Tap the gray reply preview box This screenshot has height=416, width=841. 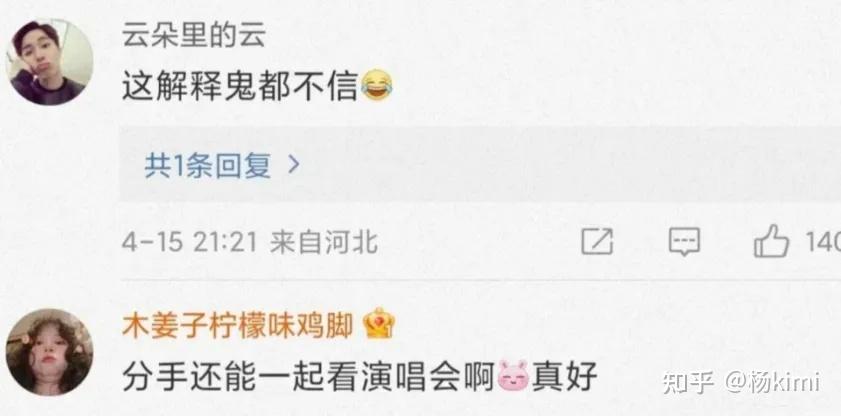pos(479,164)
